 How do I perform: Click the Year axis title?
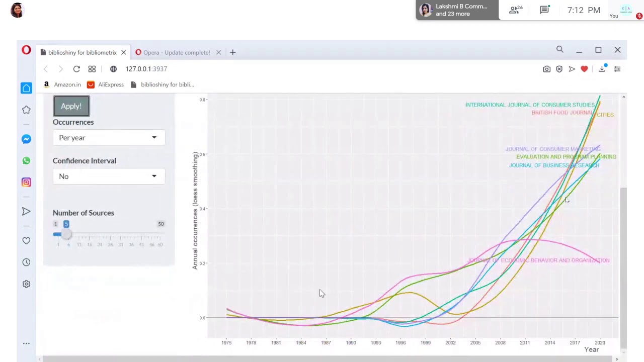(592, 349)
